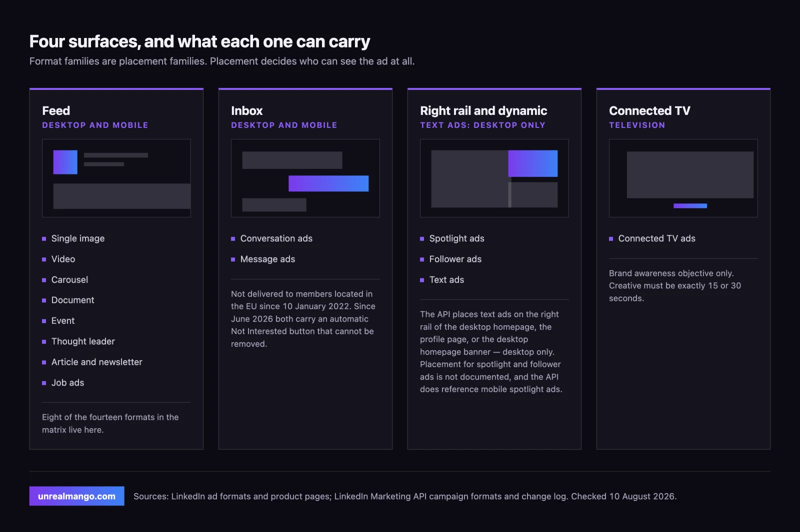Screen dimensions: 800x532
Task: Click 'Video' in the Feed list
Action: tap(63, 259)
